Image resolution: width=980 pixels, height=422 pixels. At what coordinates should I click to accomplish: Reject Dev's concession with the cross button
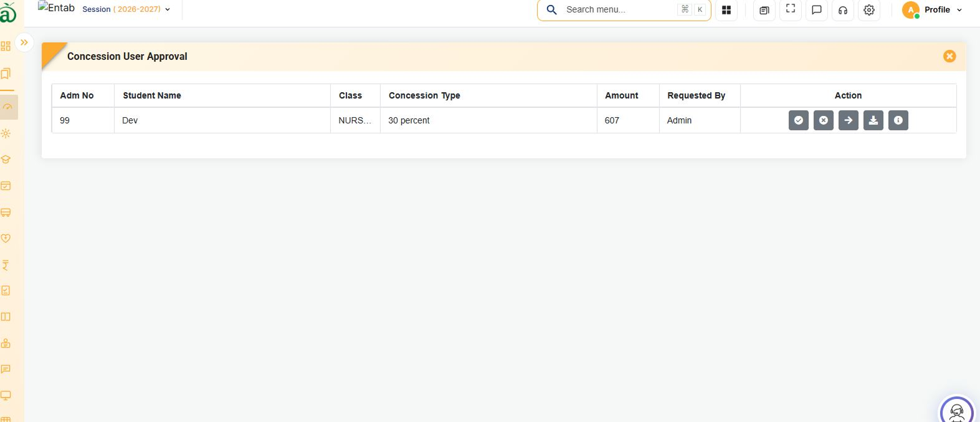tap(823, 120)
